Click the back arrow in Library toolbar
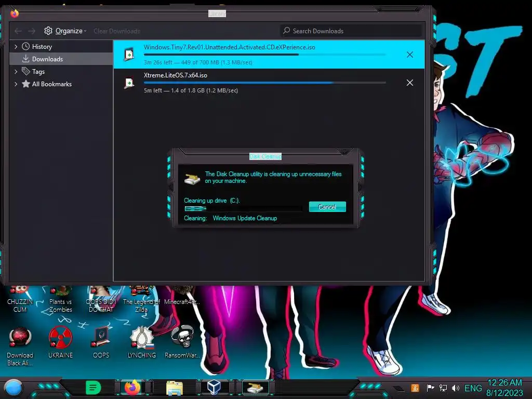The image size is (532, 399). click(x=18, y=31)
